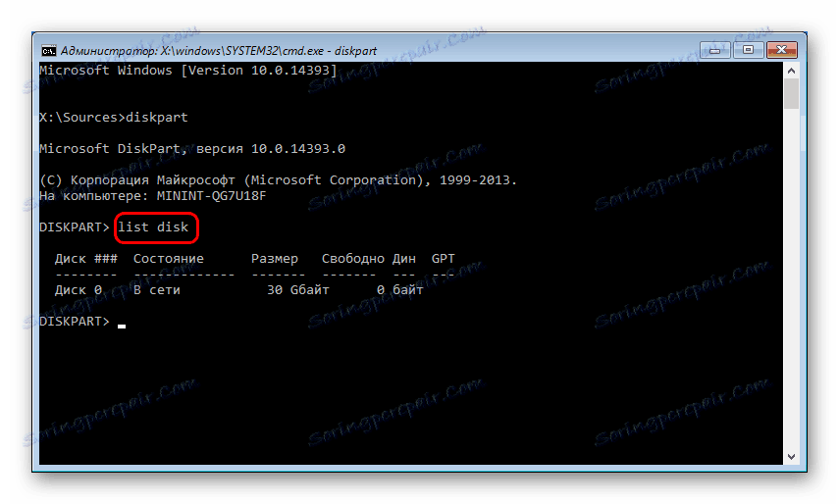The width and height of the screenshot is (839, 504).
Task: Click the 'Microsoft Windows [Version 10.0.14393]' line
Action: click(188, 71)
